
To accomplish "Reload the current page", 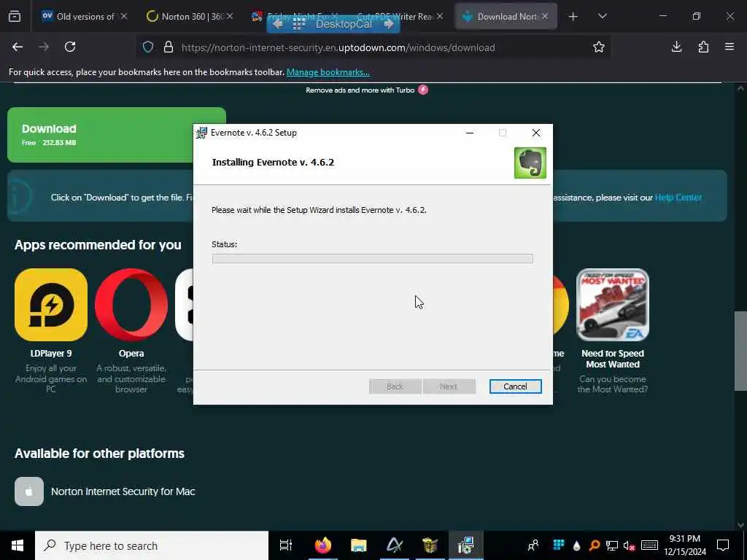I will [70, 47].
